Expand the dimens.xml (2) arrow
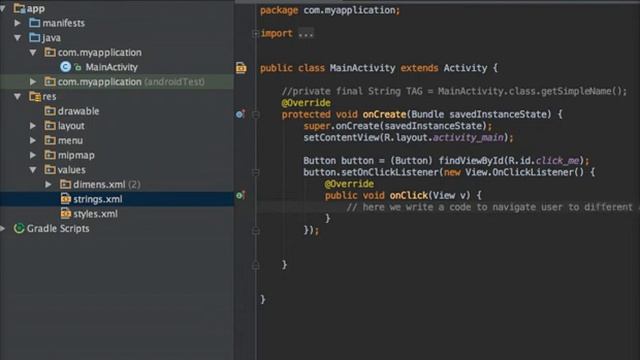 click(48, 184)
